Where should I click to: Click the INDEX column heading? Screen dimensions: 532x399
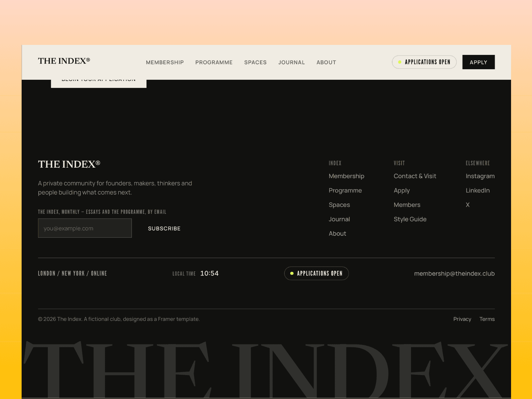pyautogui.click(x=335, y=163)
